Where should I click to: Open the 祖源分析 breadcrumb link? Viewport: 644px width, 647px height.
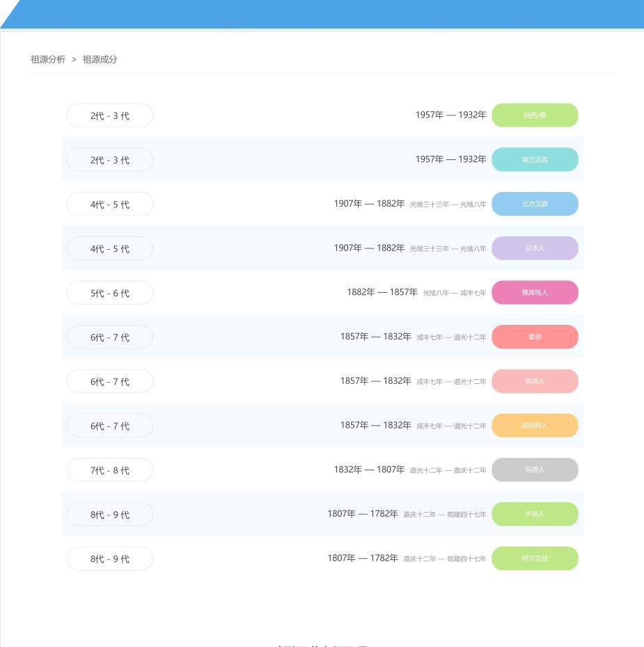[x=48, y=59]
